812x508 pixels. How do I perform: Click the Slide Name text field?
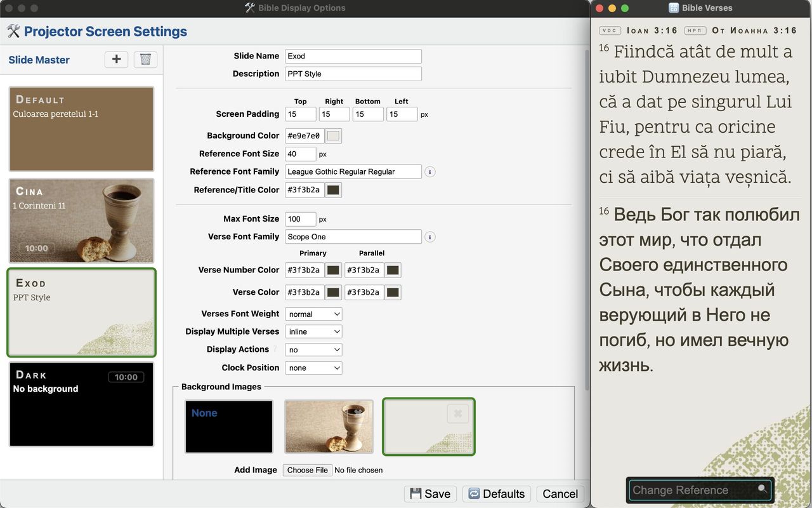(353, 56)
